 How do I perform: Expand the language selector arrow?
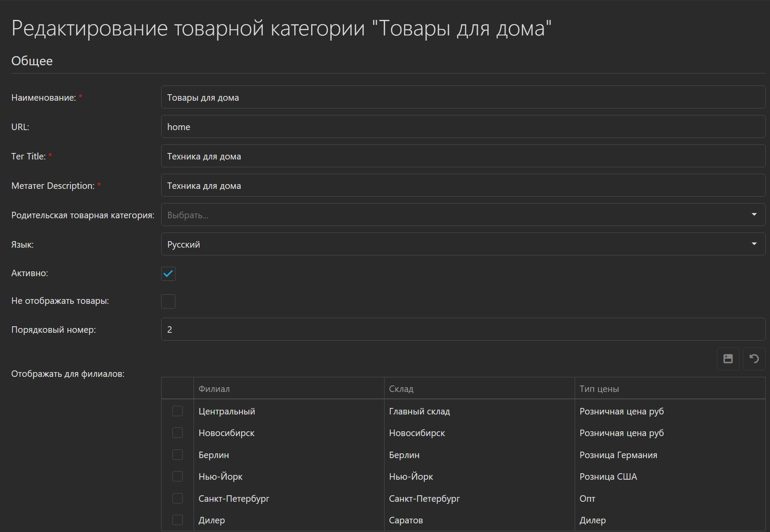point(754,244)
